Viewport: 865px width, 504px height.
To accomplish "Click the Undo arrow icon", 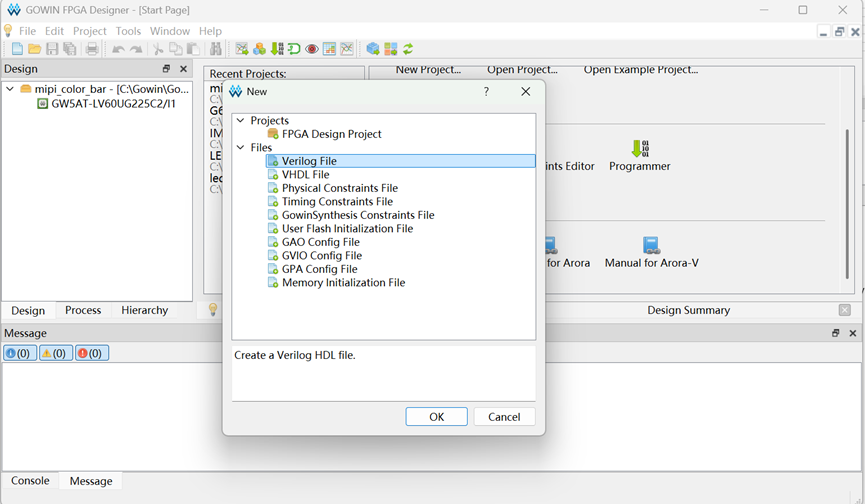I will coord(118,49).
